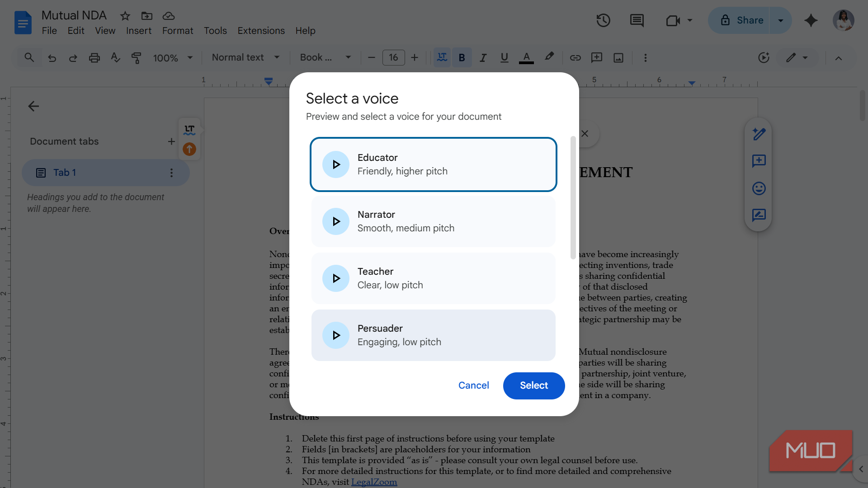Screen dimensions: 868x488
Task: Choose the Persuader voice option
Action: (x=433, y=335)
